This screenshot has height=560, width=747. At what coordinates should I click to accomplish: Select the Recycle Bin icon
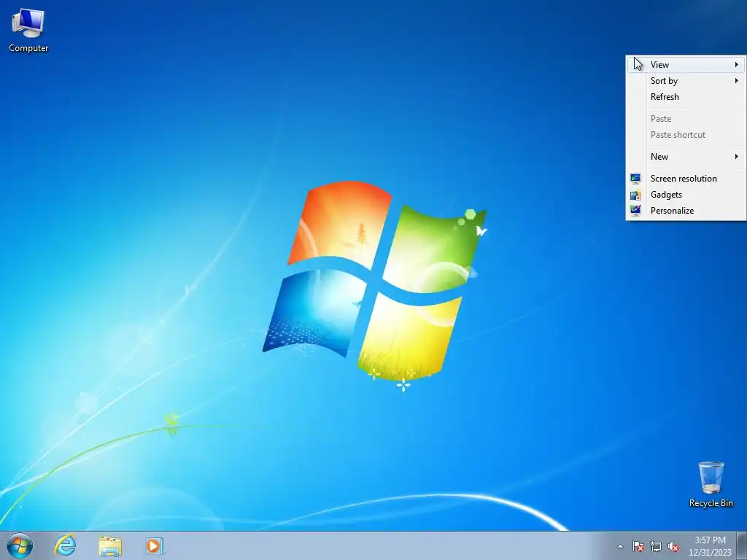tap(711, 484)
